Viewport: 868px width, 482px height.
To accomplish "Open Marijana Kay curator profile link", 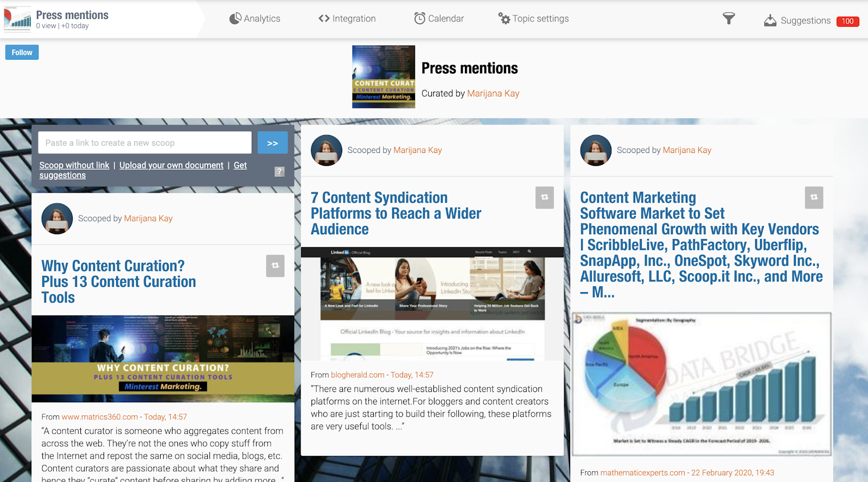I will coord(493,93).
